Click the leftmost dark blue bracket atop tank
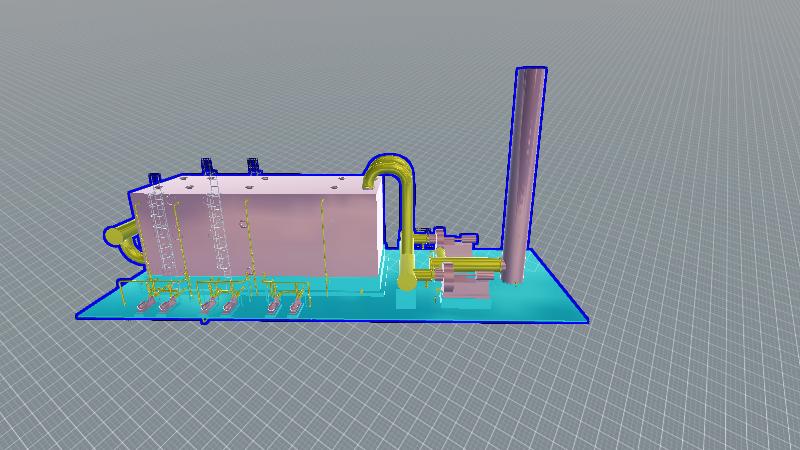This screenshot has width=800, height=450. coord(207,166)
